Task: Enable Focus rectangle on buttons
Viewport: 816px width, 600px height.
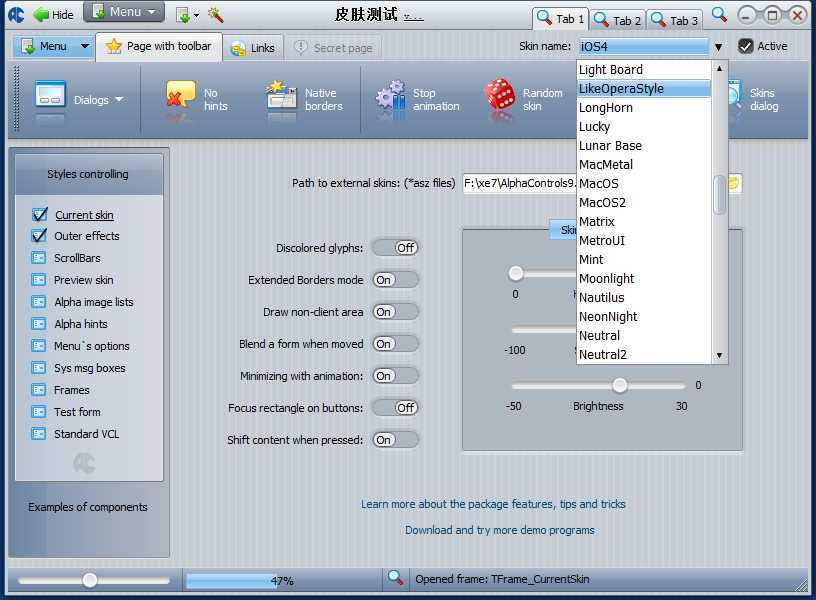Action: click(395, 408)
